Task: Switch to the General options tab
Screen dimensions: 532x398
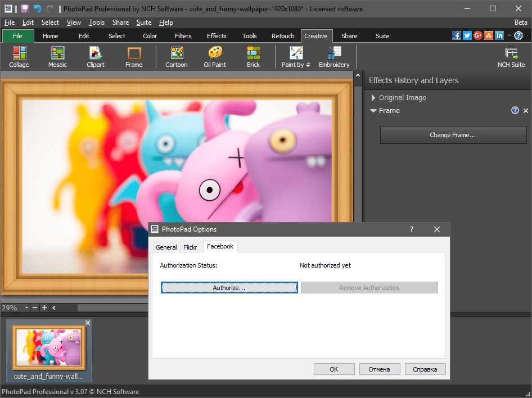Action: [x=166, y=247]
